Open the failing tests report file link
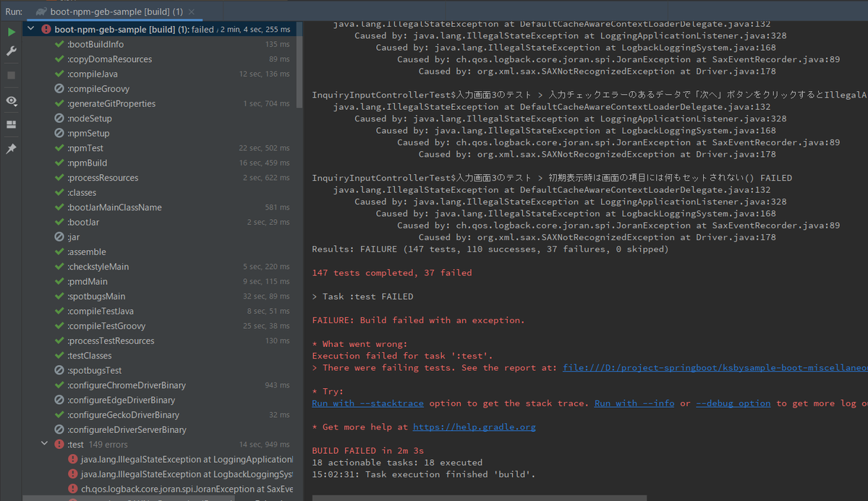Image resolution: width=868 pixels, height=501 pixels. pos(715,367)
